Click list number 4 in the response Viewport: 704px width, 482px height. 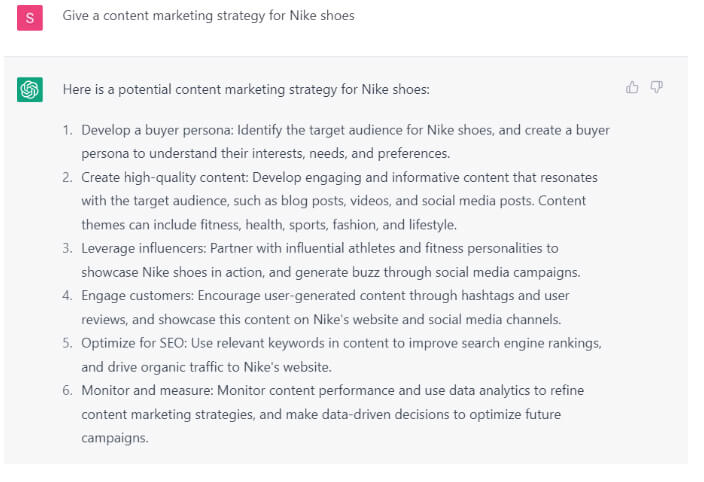(67, 296)
